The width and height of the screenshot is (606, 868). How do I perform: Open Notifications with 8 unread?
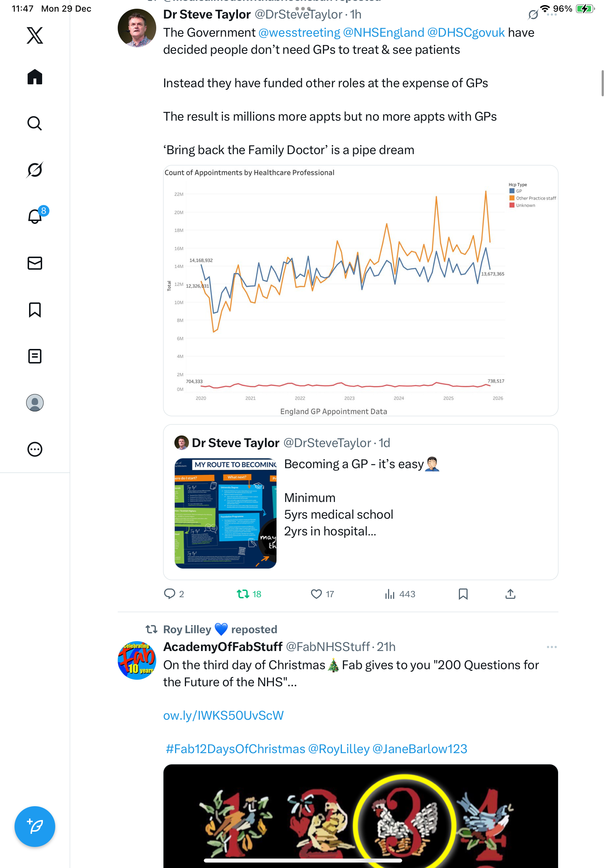click(x=35, y=216)
